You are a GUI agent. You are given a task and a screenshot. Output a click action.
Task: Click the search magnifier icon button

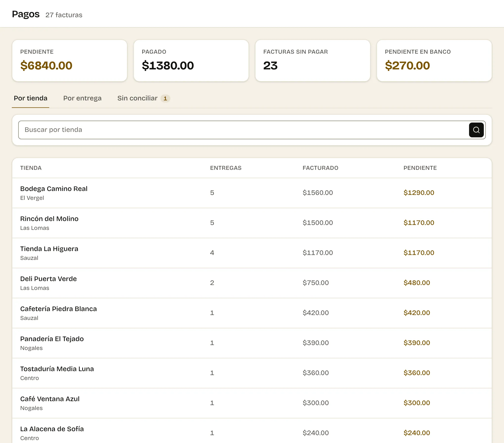(x=476, y=130)
